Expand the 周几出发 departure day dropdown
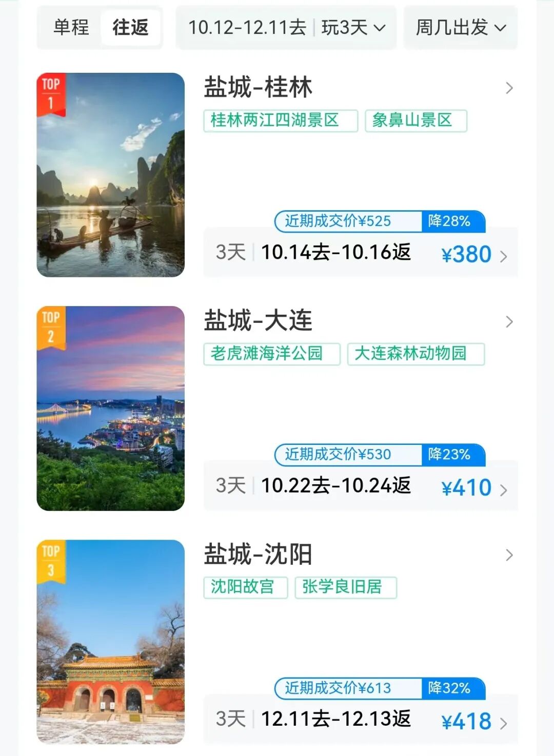This screenshot has height=756, width=554. 461,27
